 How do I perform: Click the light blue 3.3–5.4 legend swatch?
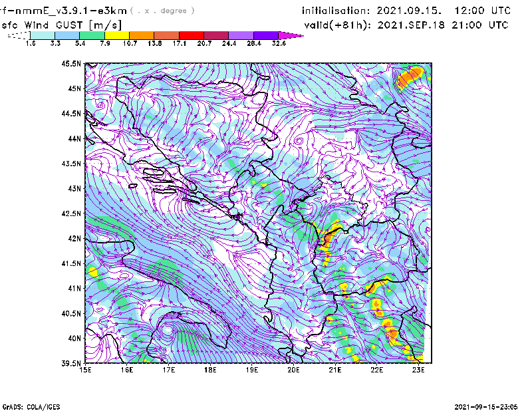click(67, 35)
